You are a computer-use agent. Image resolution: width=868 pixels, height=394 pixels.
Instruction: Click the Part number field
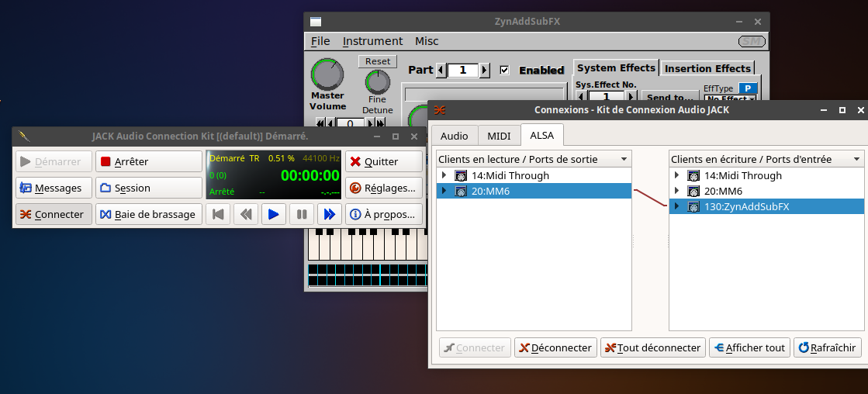(463, 71)
